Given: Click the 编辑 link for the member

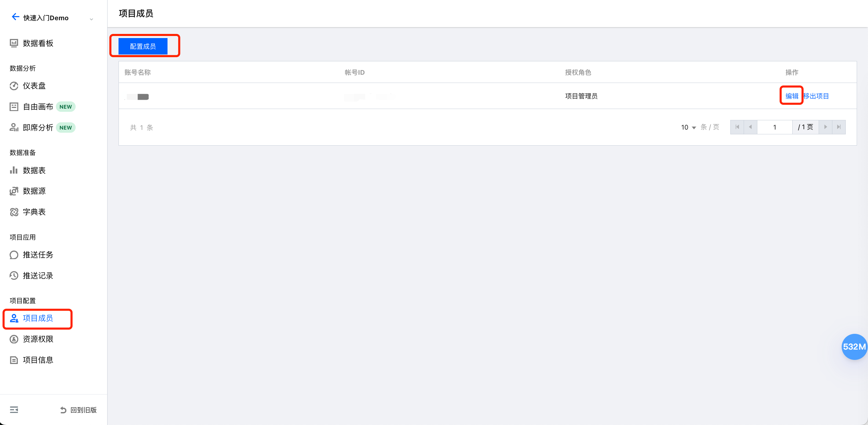Looking at the screenshot, I should 792,96.
